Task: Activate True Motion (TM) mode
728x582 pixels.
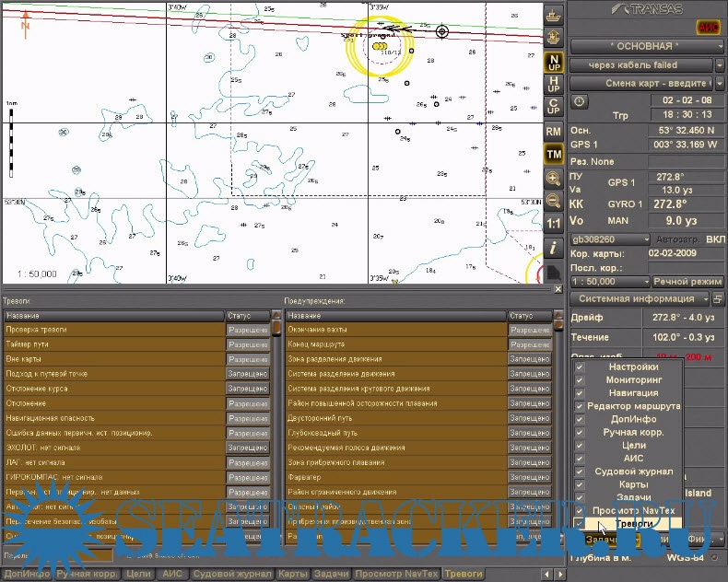Action: point(554,155)
